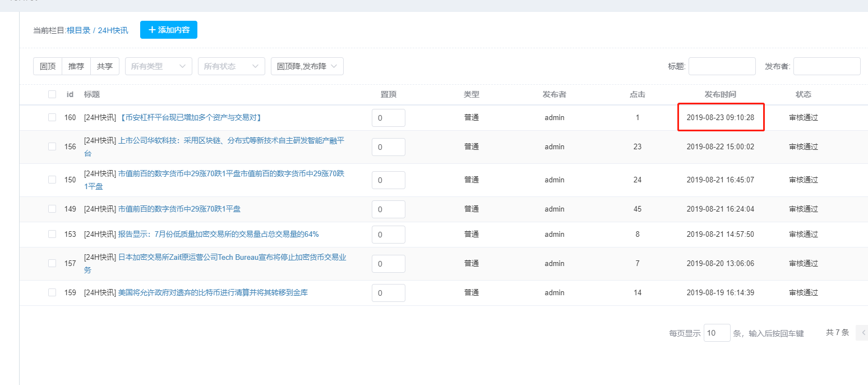This screenshot has width=868, height=385.
Task: Go to 根目录 in the breadcrumb
Action: (x=79, y=30)
